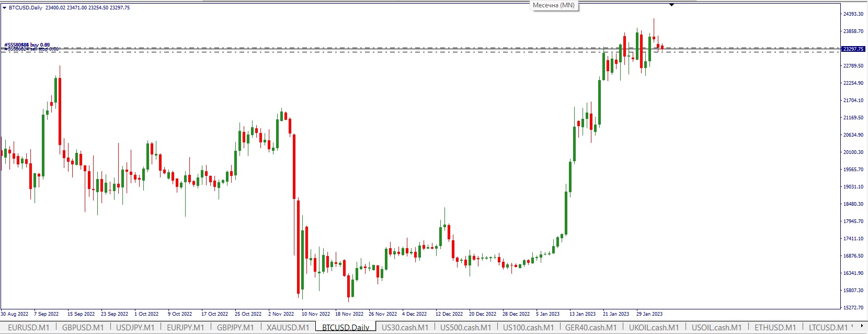Viewport: 868px width, 334px height.
Task: Open the EURJPY.M1 chart tab
Action: [186, 328]
